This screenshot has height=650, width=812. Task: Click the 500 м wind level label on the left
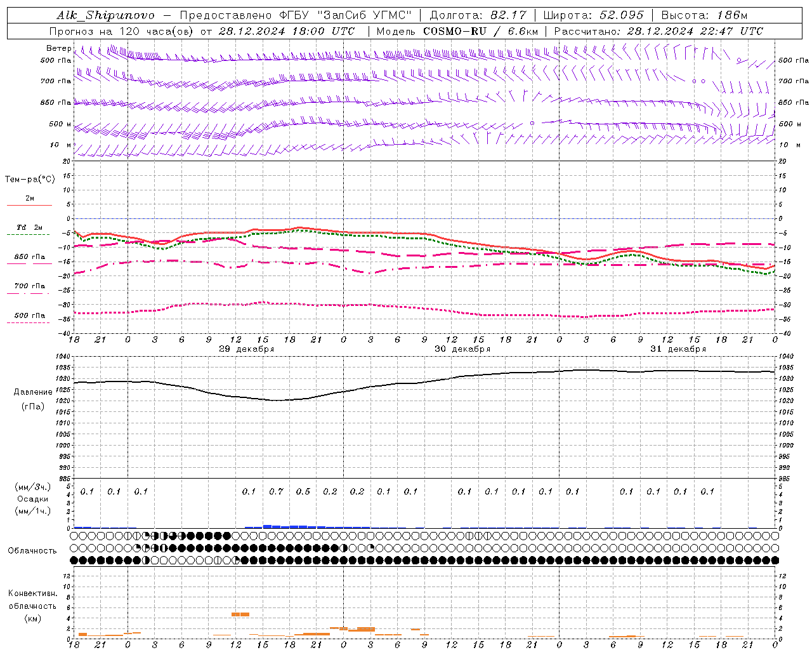tap(60, 124)
